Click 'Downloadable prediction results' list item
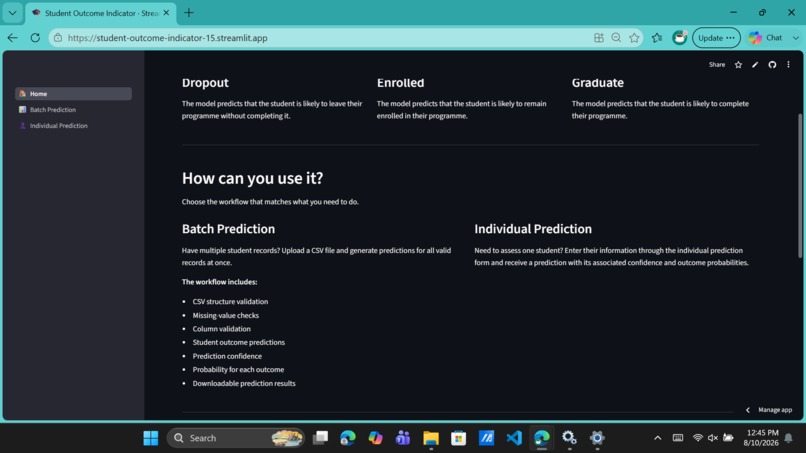The image size is (806, 453). pos(244,384)
